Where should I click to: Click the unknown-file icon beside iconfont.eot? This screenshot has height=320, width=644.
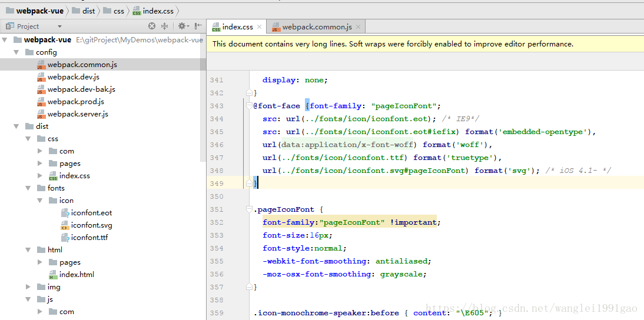coord(65,213)
